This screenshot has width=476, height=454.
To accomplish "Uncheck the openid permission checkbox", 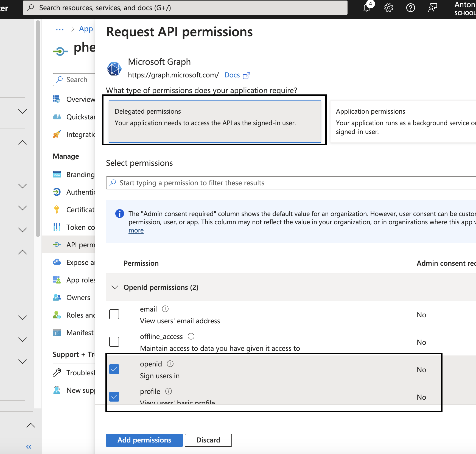I will click(114, 369).
